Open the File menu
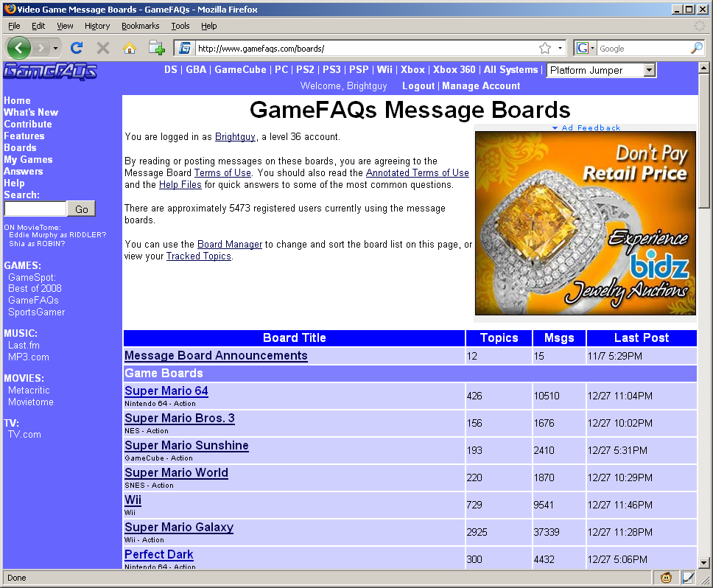This screenshot has width=713, height=588. (x=14, y=26)
